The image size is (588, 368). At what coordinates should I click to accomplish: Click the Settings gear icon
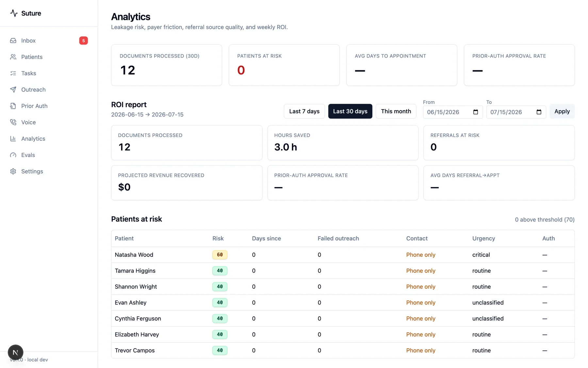13,171
